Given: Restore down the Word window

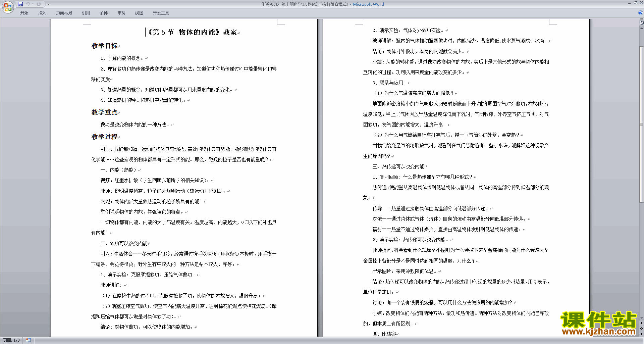Looking at the screenshot, I should 635,3.
